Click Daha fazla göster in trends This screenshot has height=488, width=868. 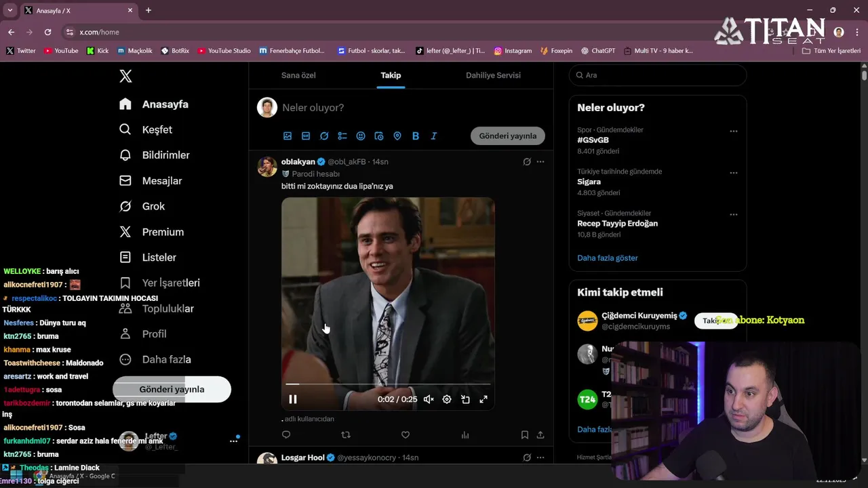click(608, 258)
